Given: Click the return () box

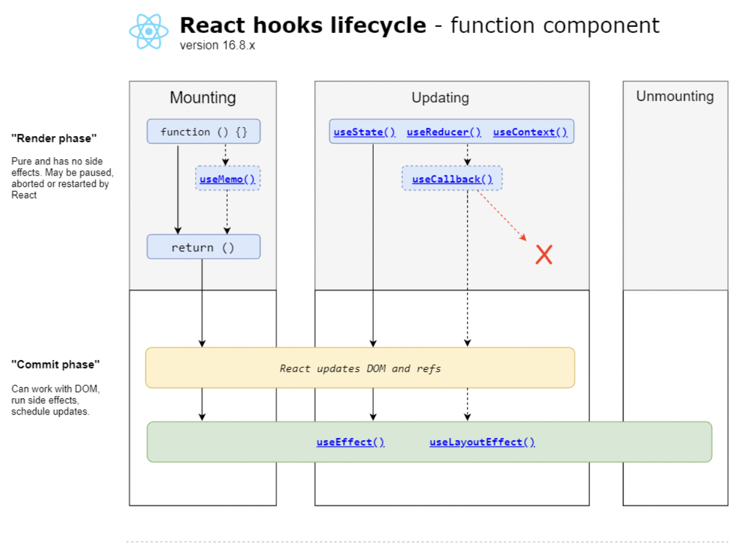Looking at the screenshot, I should coord(204,247).
